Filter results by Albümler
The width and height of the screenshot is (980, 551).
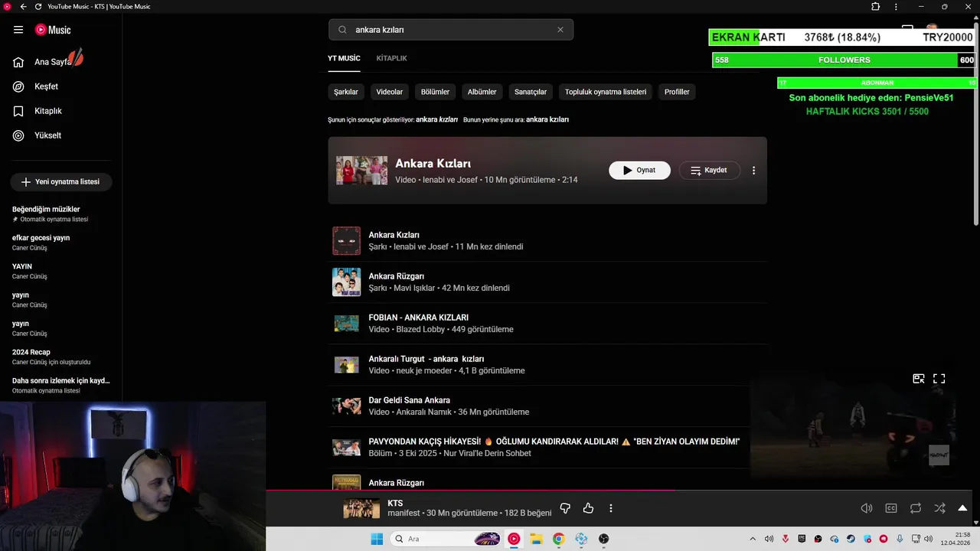click(x=482, y=92)
